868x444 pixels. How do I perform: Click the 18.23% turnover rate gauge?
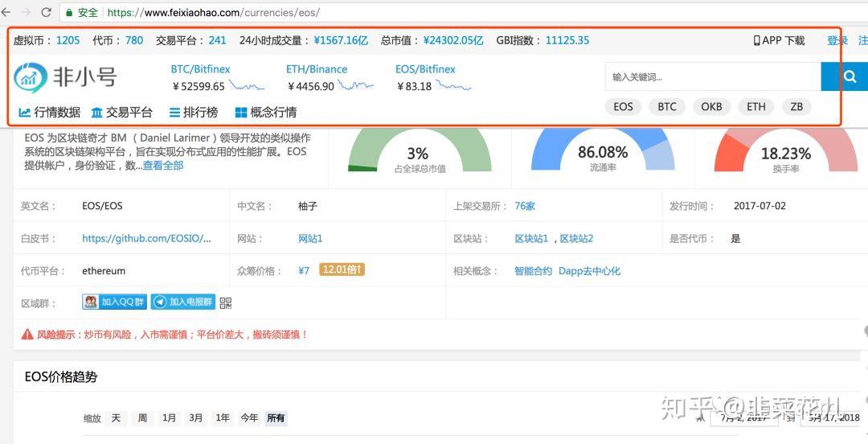pyautogui.click(x=785, y=150)
